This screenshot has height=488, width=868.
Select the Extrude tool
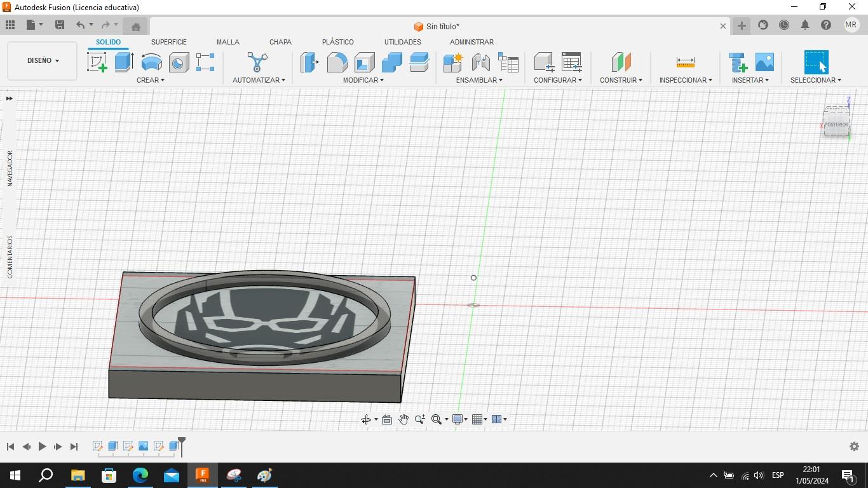(124, 62)
